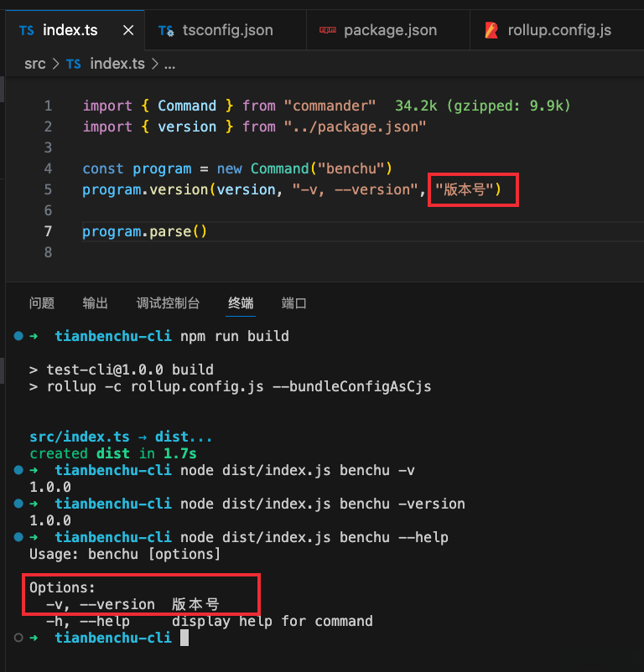The height and width of the screenshot is (672, 644).
Task: Click the tsconfig.json file icon
Action: [166, 31]
